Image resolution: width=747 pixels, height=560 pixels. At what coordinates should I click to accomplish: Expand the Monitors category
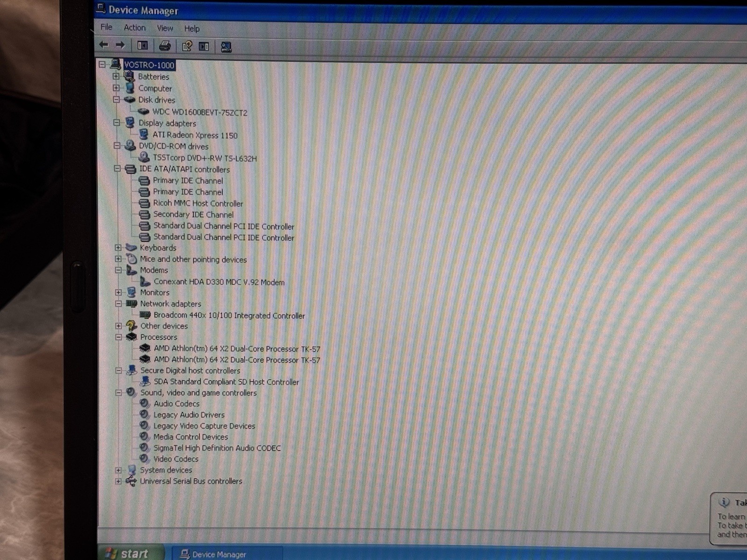point(119,292)
